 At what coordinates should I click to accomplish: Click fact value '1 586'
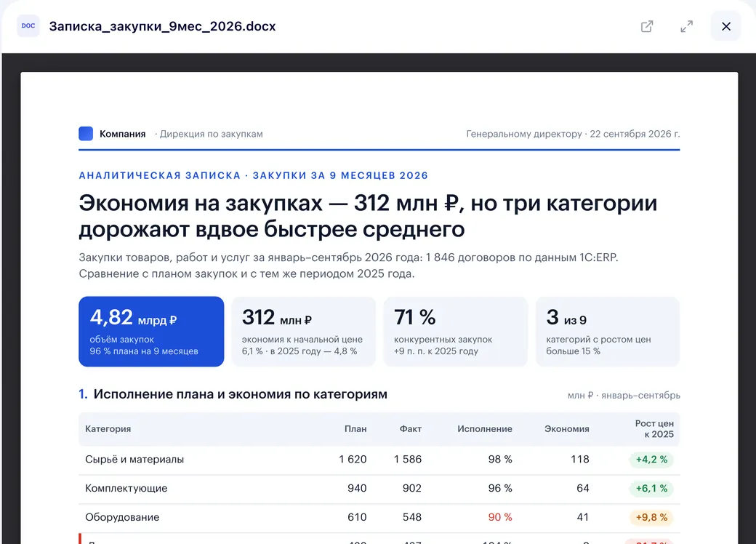click(x=407, y=459)
